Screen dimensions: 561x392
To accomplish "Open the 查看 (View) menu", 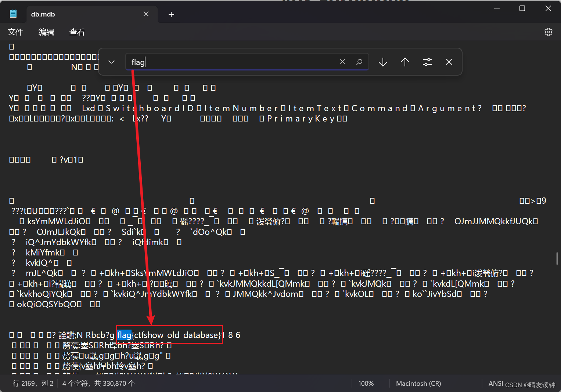I will [77, 32].
